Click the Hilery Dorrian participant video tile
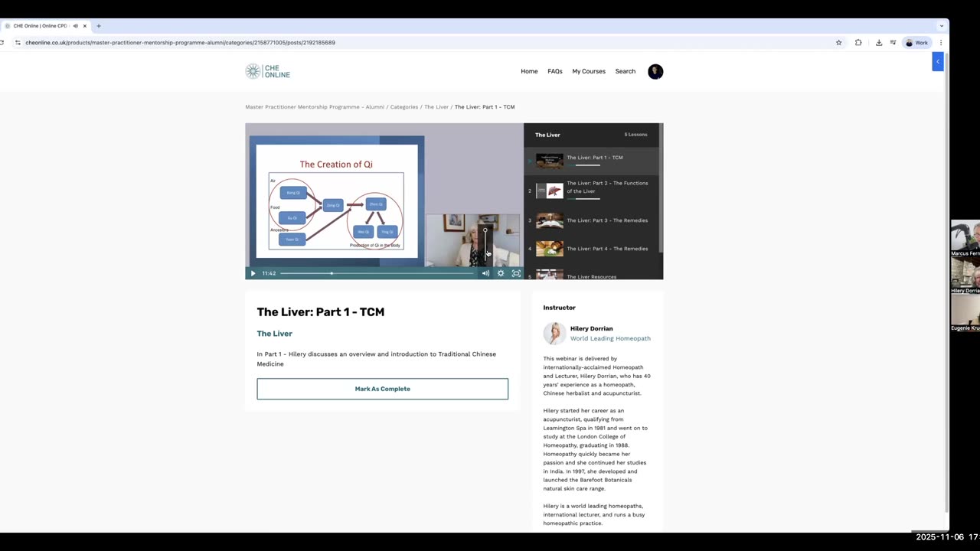The image size is (980, 551). coord(965,276)
